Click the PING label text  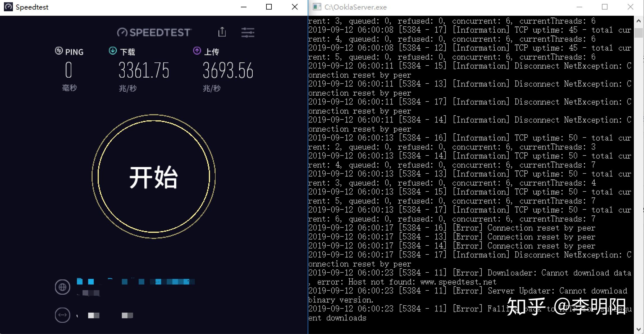[74, 52]
